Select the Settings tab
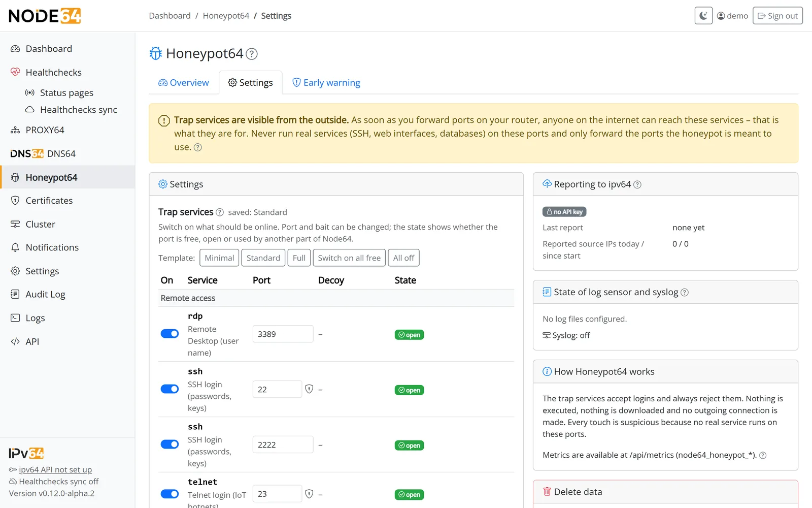This screenshot has width=812, height=508. (251, 83)
